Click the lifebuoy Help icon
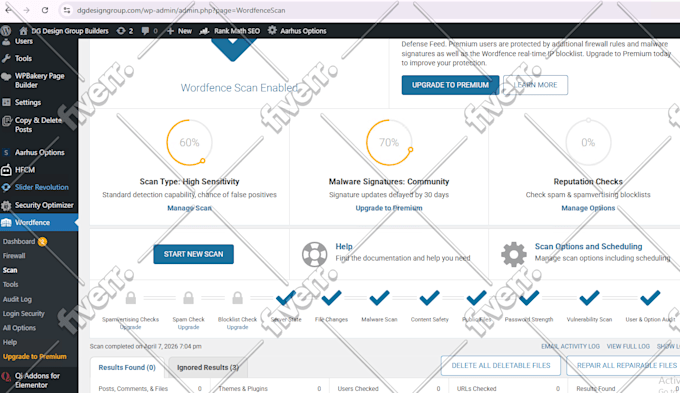The height and width of the screenshot is (393, 680). 314,254
